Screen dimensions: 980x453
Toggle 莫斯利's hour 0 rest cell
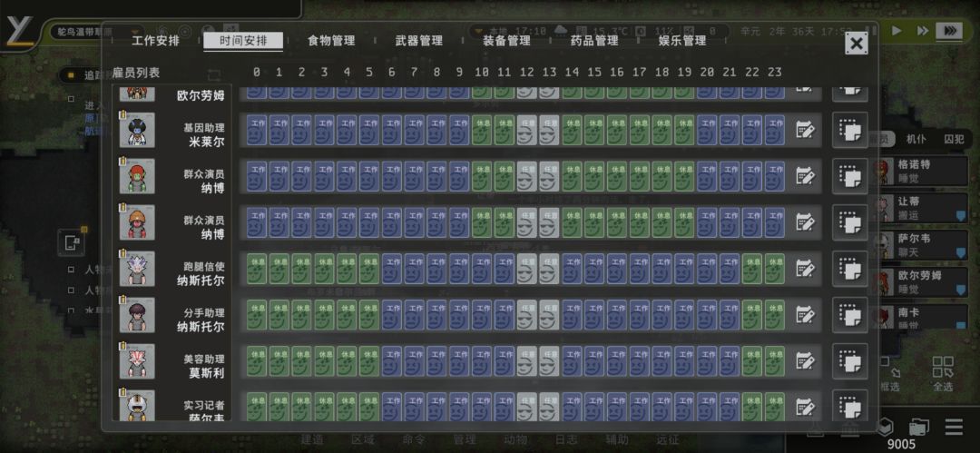point(257,361)
